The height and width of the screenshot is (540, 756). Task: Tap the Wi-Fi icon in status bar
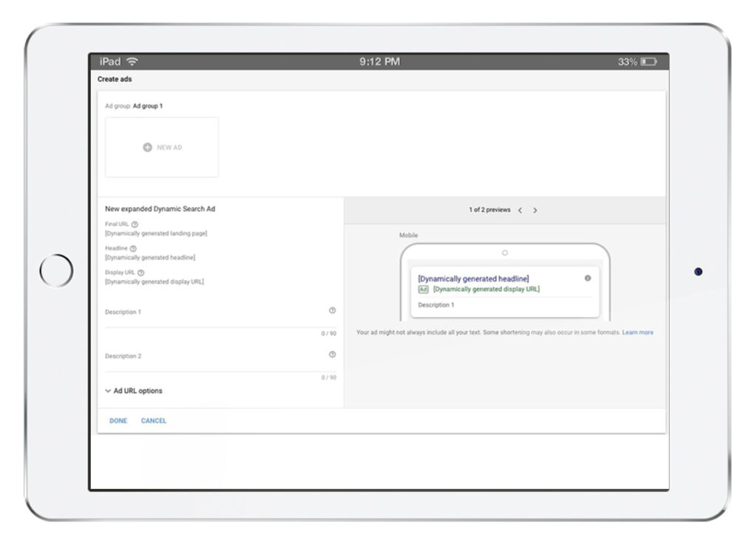click(132, 62)
